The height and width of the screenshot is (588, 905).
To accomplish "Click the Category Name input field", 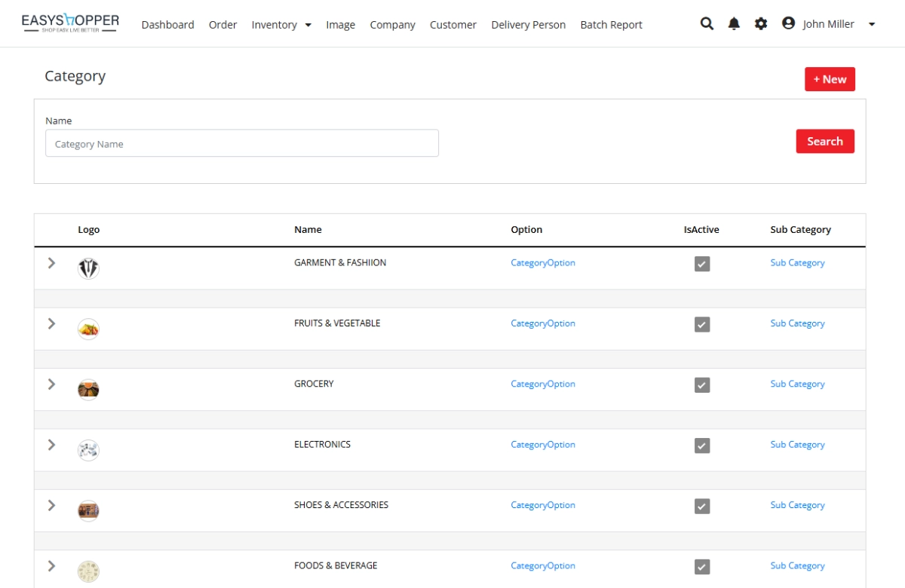I will 241,143.
